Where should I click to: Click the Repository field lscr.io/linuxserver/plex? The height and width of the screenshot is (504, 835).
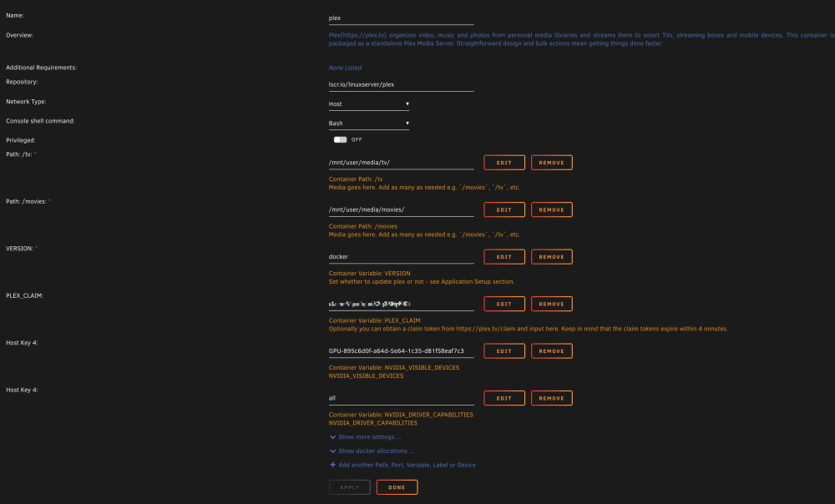pyautogui.click(x=401, y=84)
